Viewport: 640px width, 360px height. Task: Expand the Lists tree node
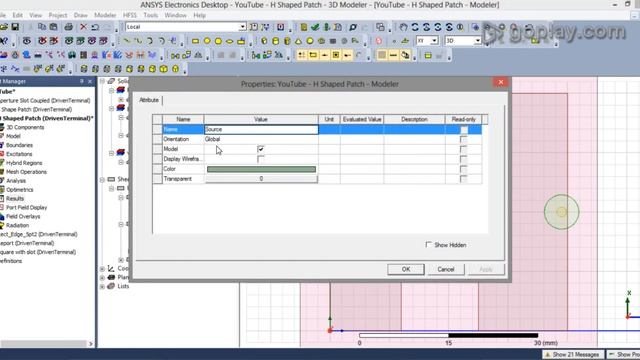click(102, 287)
